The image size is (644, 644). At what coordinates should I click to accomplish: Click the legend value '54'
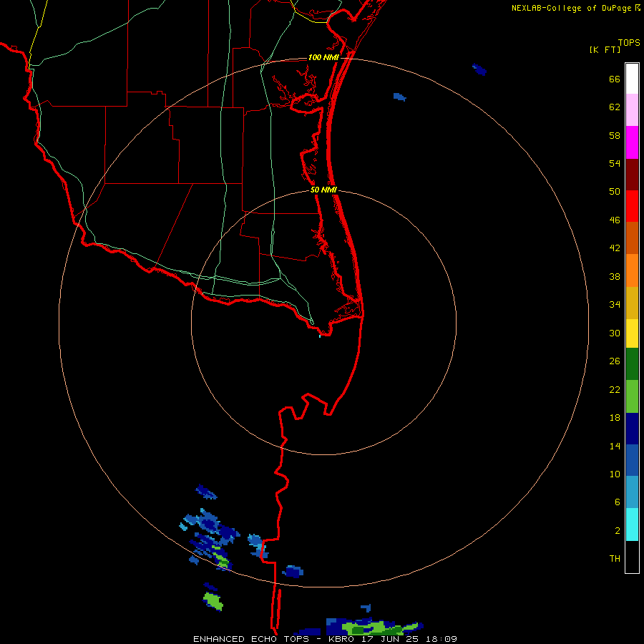point(615,163)
